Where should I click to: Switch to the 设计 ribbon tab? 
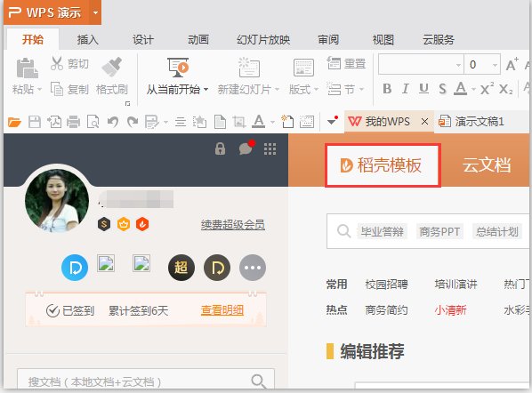tap(143, 40)
